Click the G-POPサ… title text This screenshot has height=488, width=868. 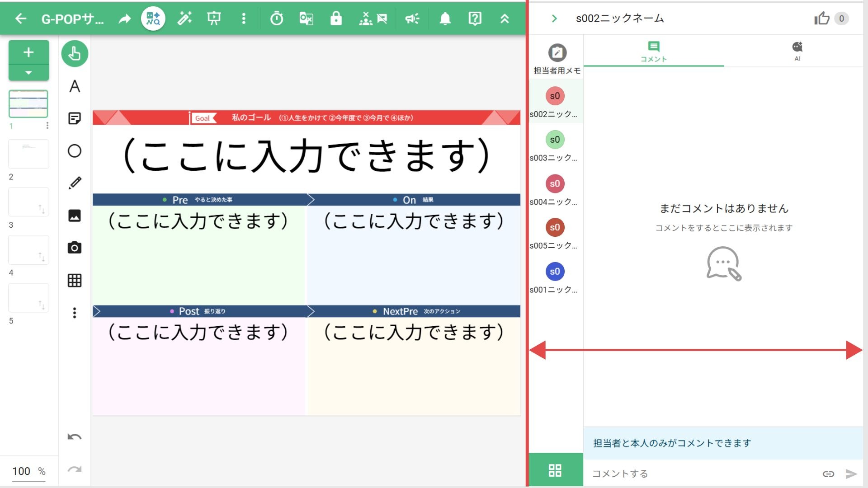tap(72, 19)
